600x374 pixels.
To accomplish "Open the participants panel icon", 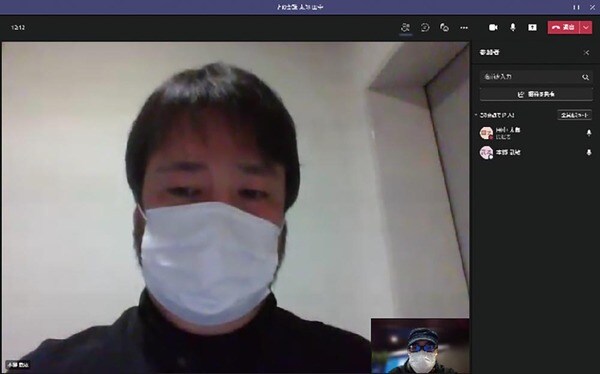I will click(x=405, y=28).
